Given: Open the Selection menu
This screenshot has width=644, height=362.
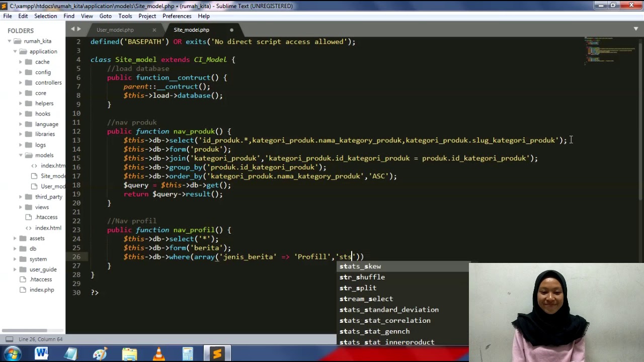Looking at the screenshot, I should (x=45, y=16).
